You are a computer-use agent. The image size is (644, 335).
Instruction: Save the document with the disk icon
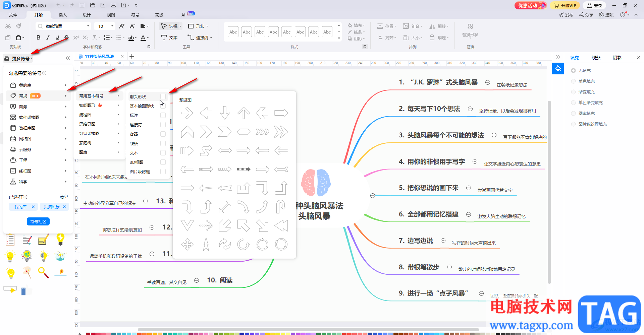[x=103, y=5]
